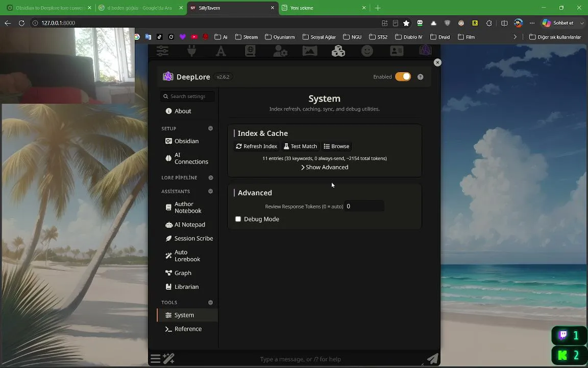This screenshot has height=368, width=588.
Task: Click the Type a message chat input
Action: pyautogui.click(x=300, y=359)
